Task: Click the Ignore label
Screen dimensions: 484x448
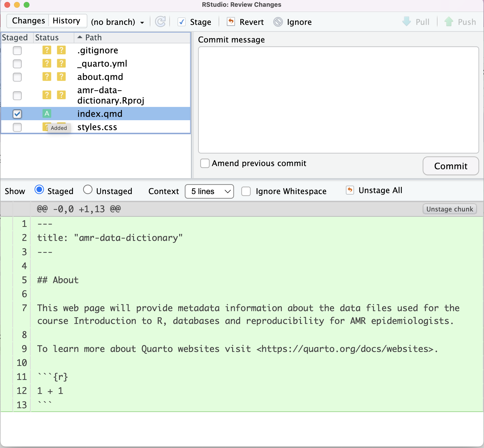Action: (299, 22)
